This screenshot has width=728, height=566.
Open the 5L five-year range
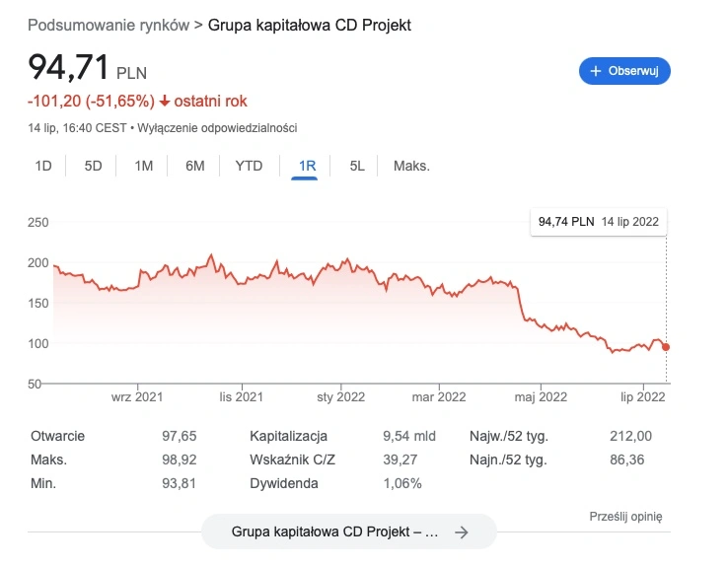tap(357, 166)
